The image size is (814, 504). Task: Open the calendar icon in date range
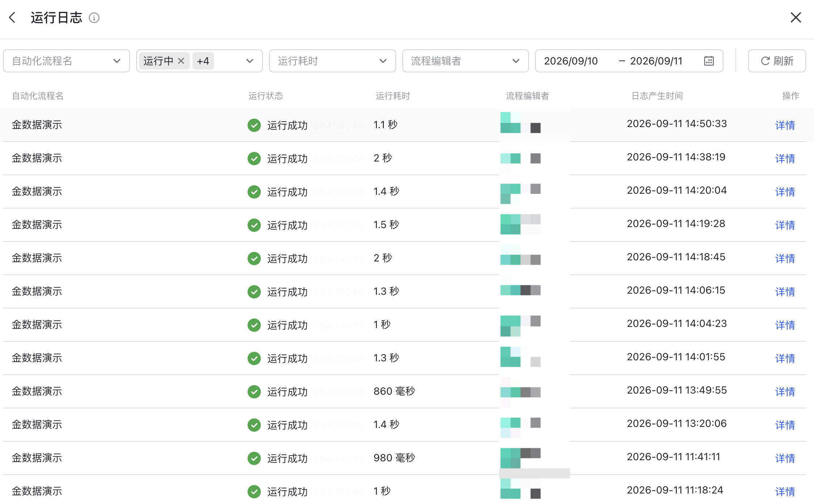[x=709, y=61]
